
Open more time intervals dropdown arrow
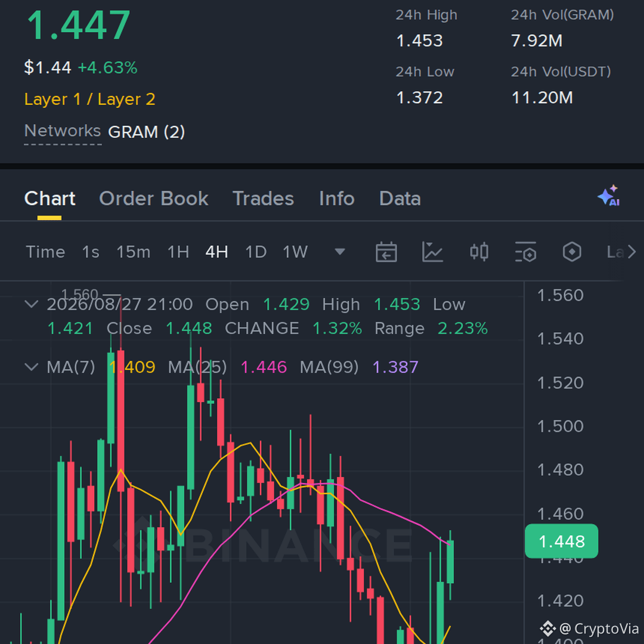click(x=340, y=252)
